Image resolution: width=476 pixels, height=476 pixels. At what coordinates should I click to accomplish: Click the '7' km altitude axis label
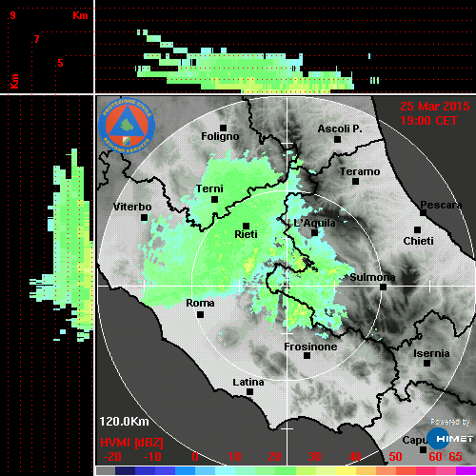(37, 39)
